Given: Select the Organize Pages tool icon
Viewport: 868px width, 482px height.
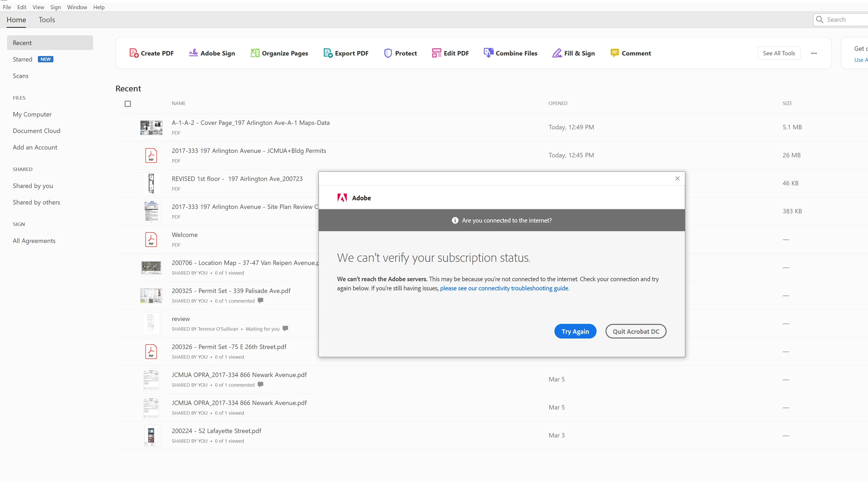Looking at the screenshot, I should point(255,53).
